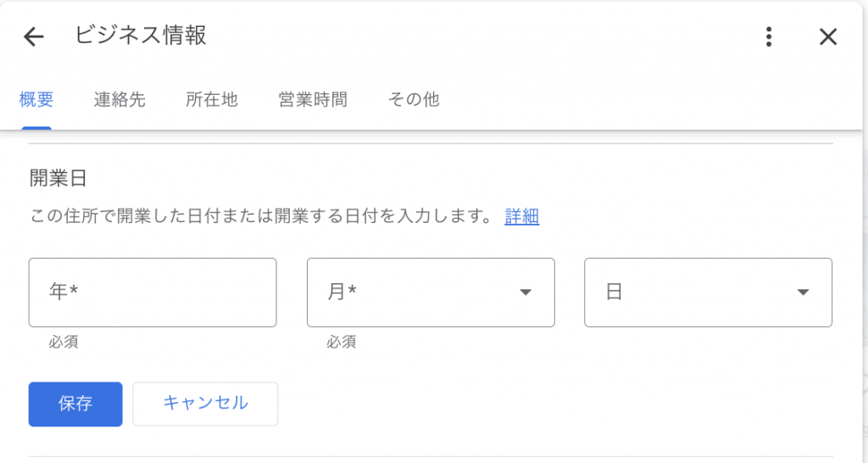This screenshot has width=868, height=463.
Task: Click the back arrow icon
Action: coord(34,36)
